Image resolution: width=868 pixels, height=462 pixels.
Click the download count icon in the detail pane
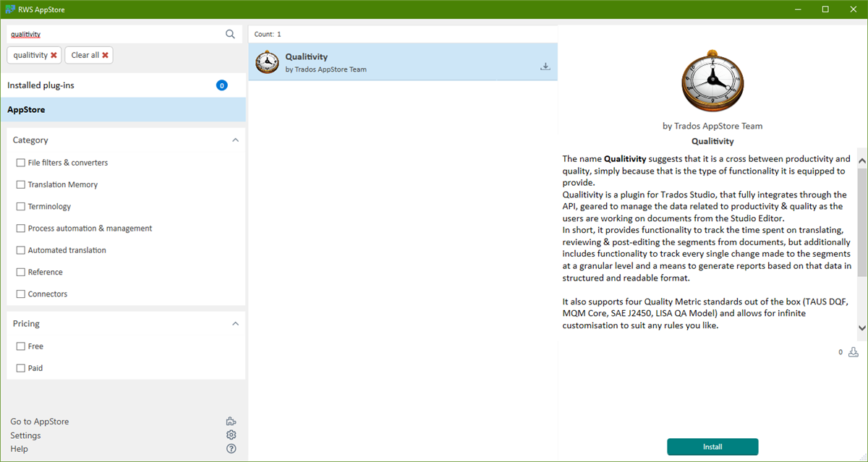click(854, 352)
